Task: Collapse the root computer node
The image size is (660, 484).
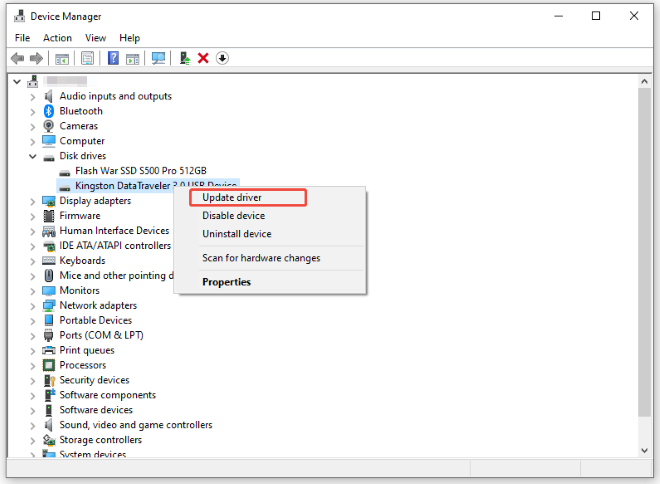Action: click(x=17, y=82)
